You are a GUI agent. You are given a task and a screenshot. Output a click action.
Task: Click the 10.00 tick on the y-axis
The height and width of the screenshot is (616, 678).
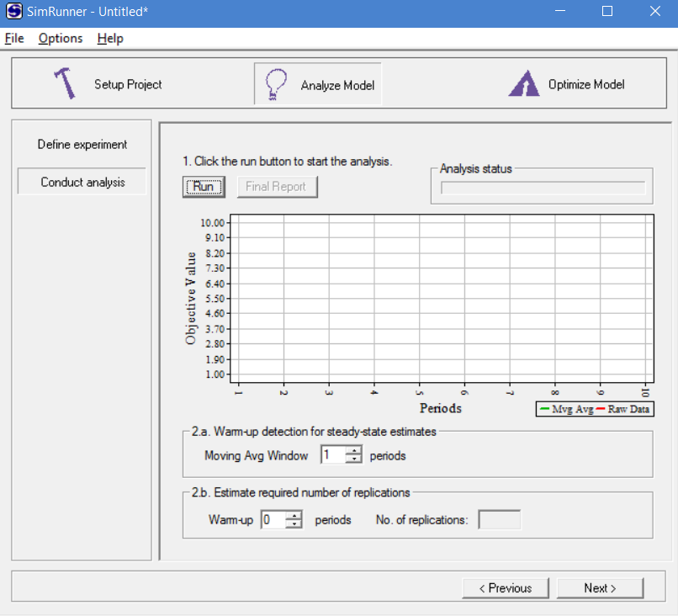pyautogui.click(x=212, y=223)
